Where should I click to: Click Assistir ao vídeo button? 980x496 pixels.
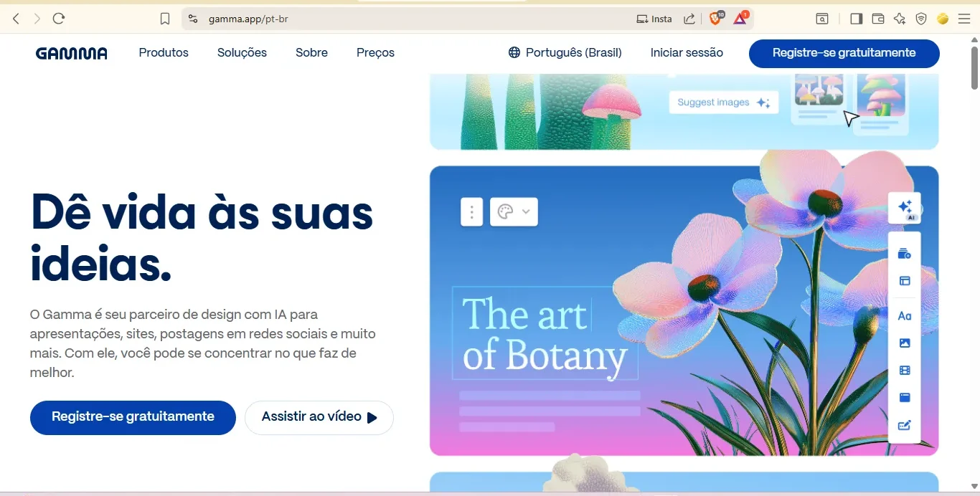pos(319,417)
